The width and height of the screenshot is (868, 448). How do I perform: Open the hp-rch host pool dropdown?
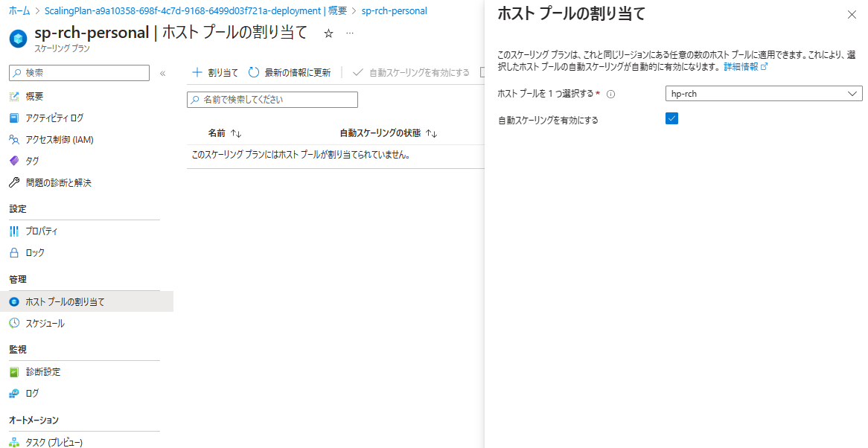763,94
